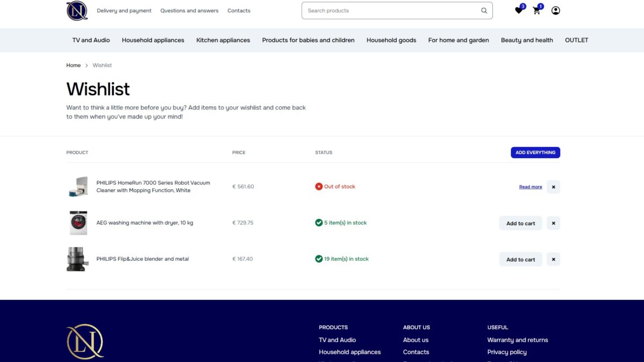Click the price € 729.75

click(x=243, y=223)
